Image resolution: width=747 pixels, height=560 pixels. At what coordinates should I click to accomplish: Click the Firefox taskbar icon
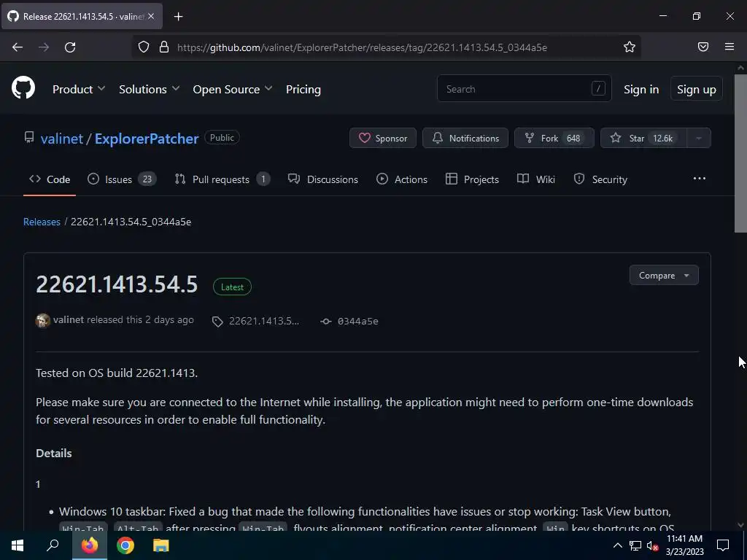[90, 545]
